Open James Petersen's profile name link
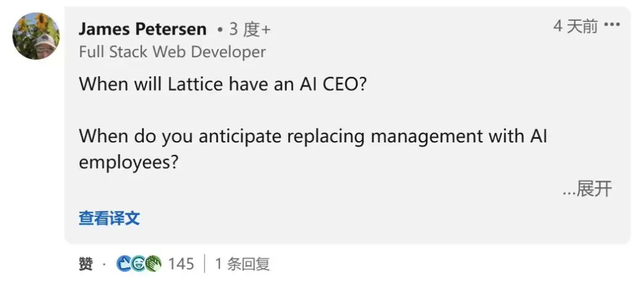The height and width of the screenshot is (283, 644). pos(143,29)
